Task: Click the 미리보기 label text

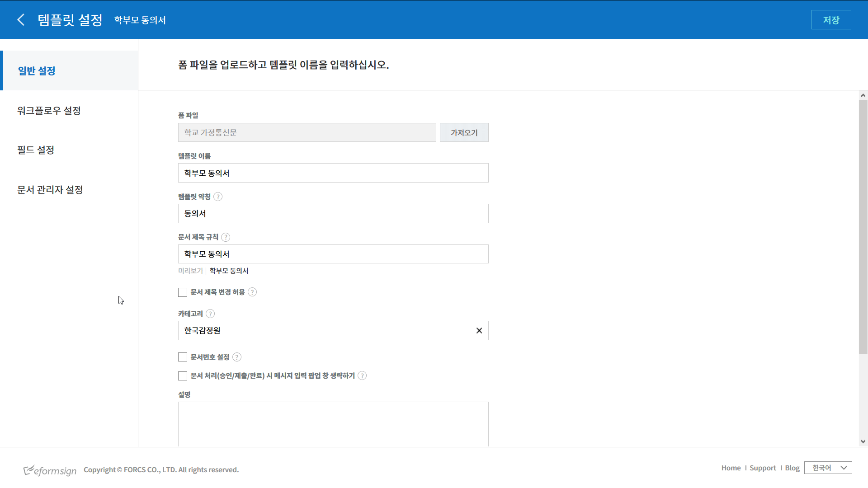Action: click(190, 271)
